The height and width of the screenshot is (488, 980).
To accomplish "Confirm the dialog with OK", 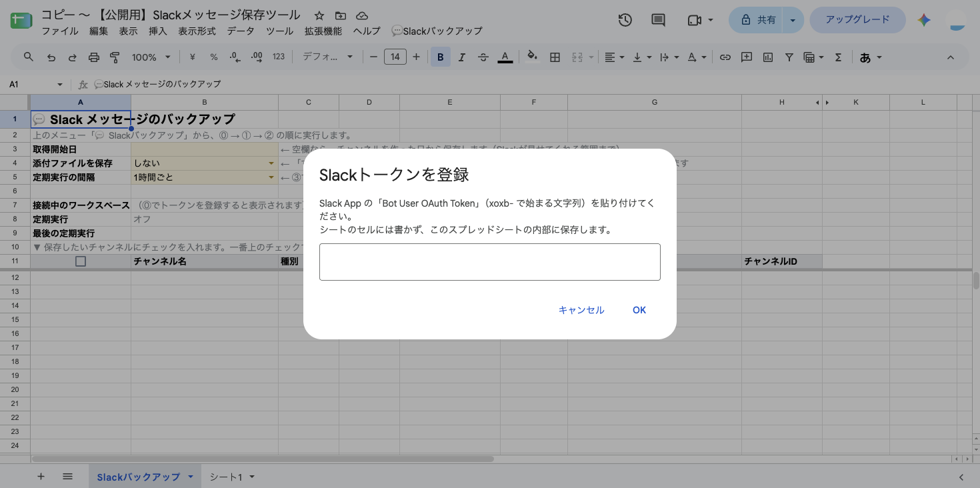I will (x=639, y=310).
